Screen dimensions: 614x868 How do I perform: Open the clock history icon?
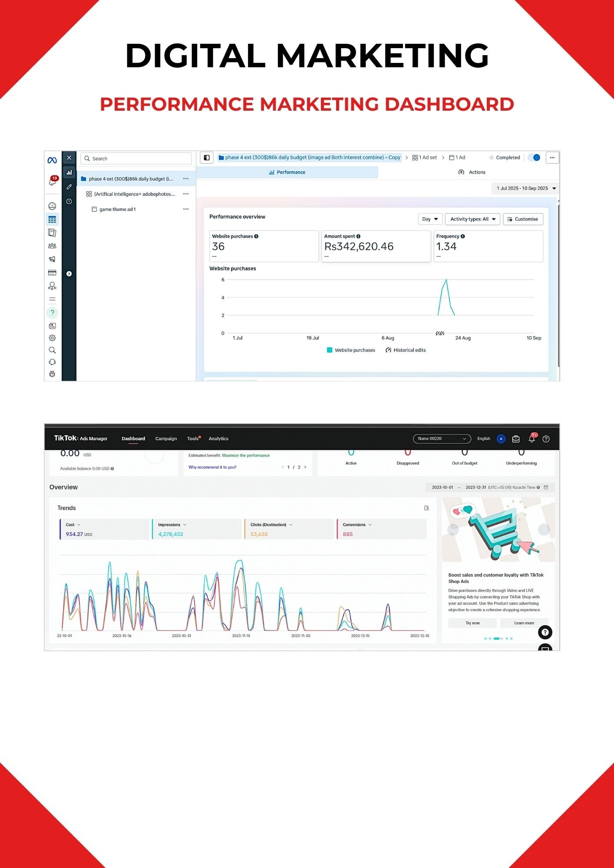(x=69, y=201)
